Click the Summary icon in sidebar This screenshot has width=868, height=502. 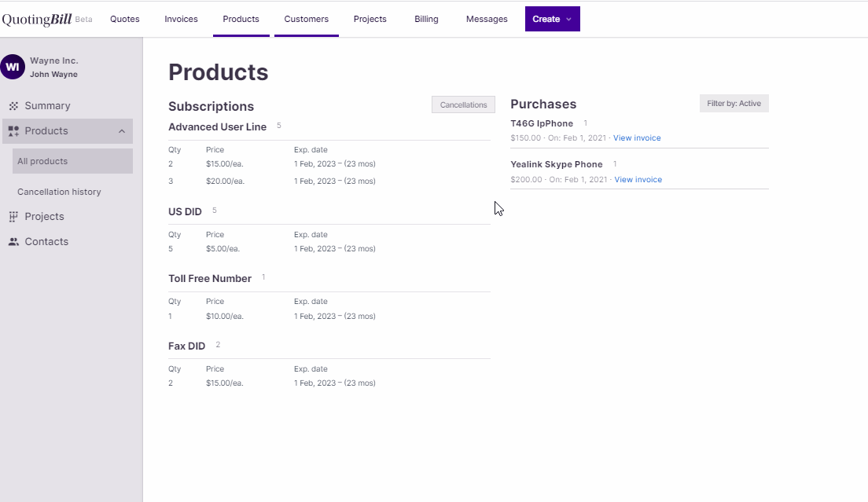click(x=13, y=106)
